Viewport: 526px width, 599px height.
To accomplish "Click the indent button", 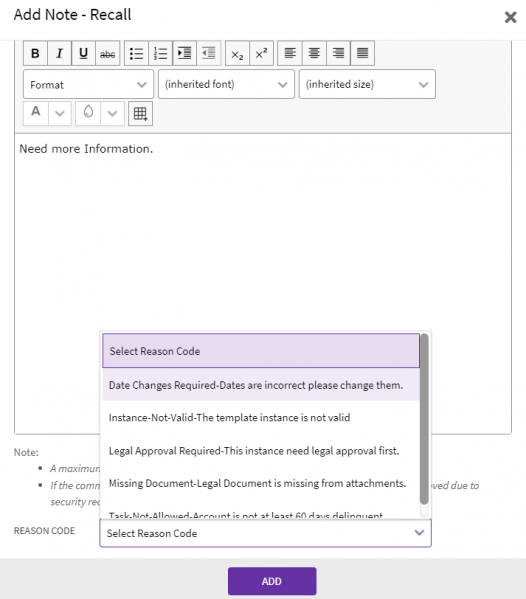I will [185, 53].
